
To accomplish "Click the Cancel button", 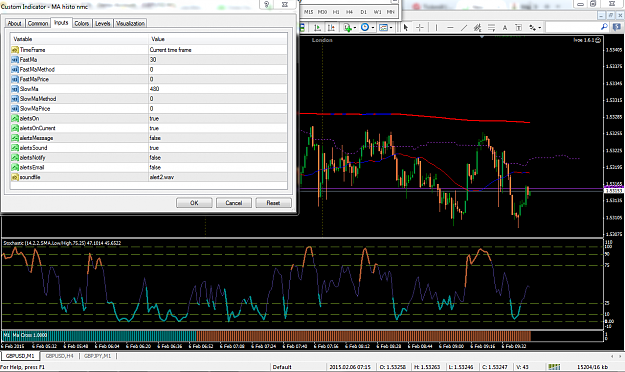I will [234, 203].
